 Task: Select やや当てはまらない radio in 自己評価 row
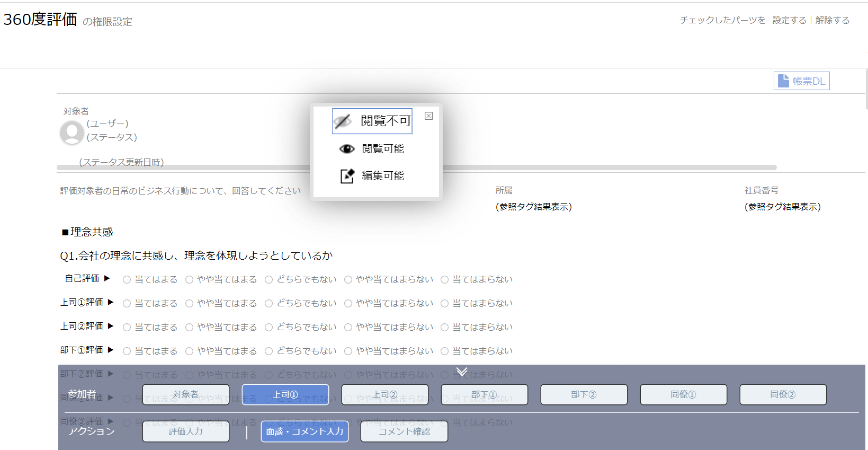(348, 280)
